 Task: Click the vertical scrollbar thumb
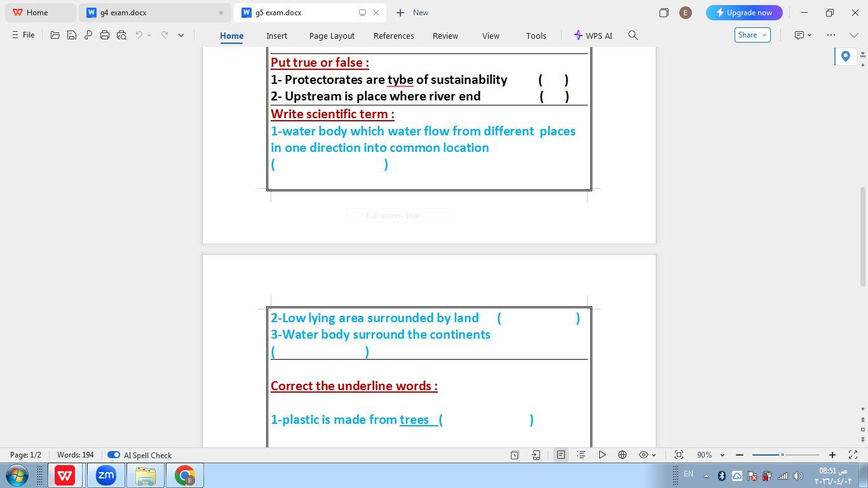(x=863, y=236)
